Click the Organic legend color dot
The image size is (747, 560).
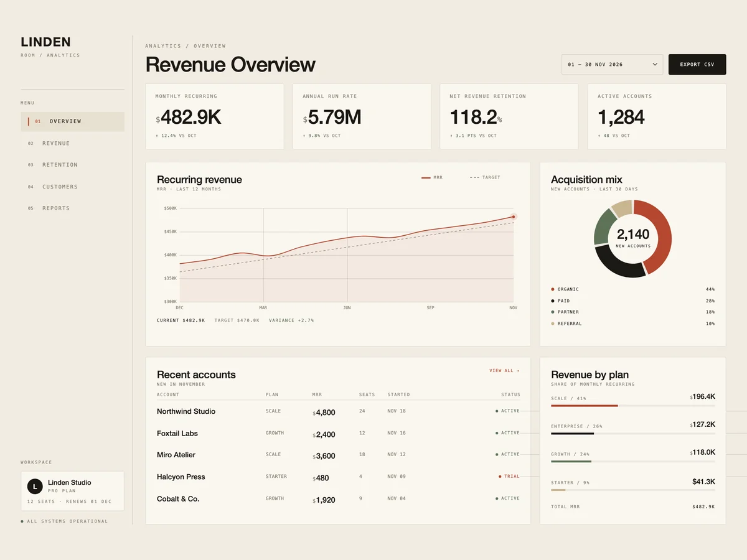tap(553, 289)
